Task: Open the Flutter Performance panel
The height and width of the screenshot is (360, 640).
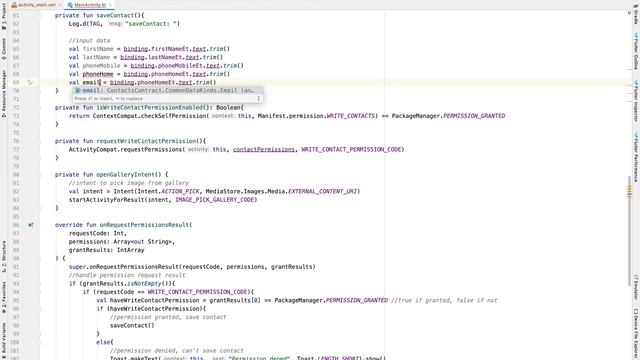Action: 636,157
